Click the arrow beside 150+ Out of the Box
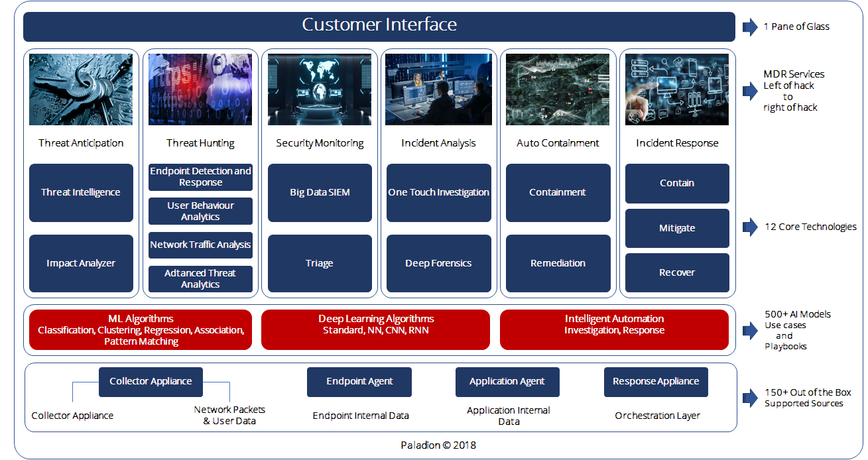 coord(750,398)
